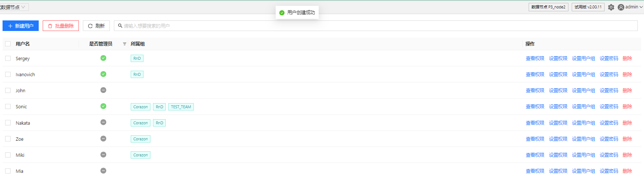The image size is (644, 179).
Task: Click John's gray non-admin status icon
Action: (x=103, y=90)
